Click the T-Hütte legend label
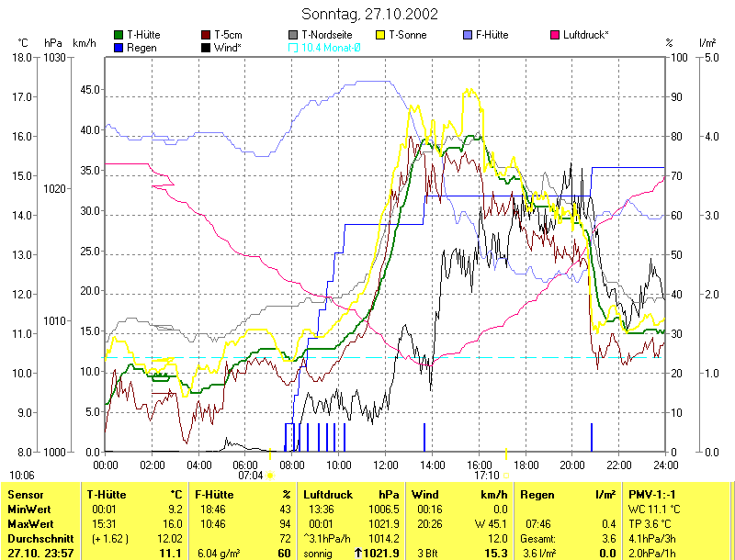 (x=143, y=35)
